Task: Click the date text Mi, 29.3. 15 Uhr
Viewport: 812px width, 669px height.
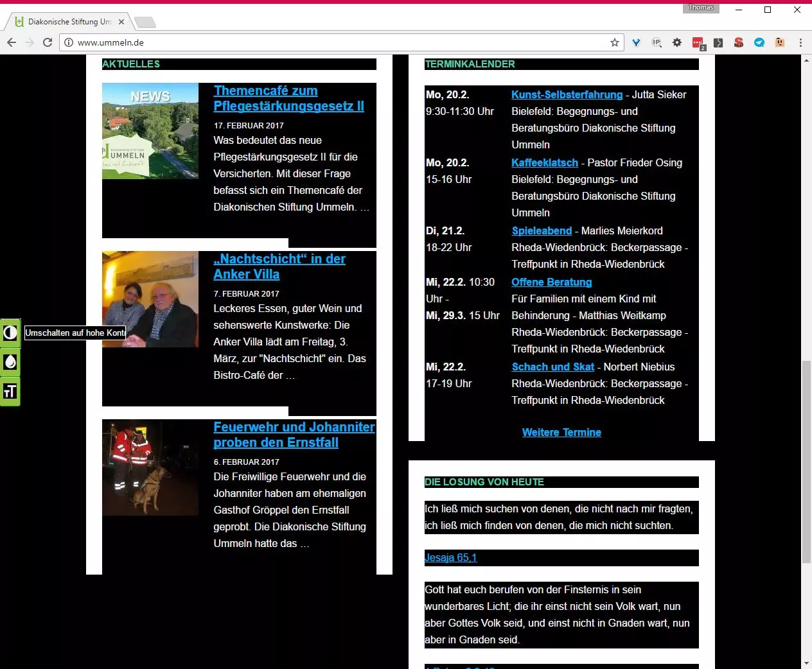Action: (x=463, y=315)
